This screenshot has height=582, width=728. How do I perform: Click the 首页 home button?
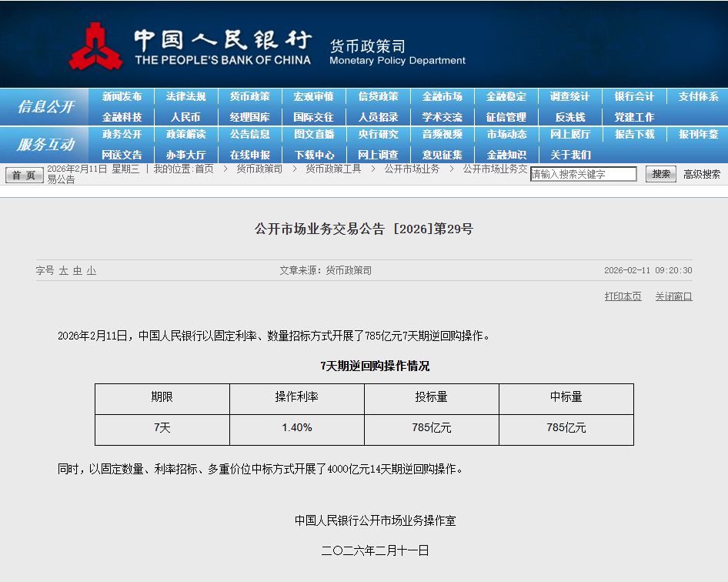25,175
